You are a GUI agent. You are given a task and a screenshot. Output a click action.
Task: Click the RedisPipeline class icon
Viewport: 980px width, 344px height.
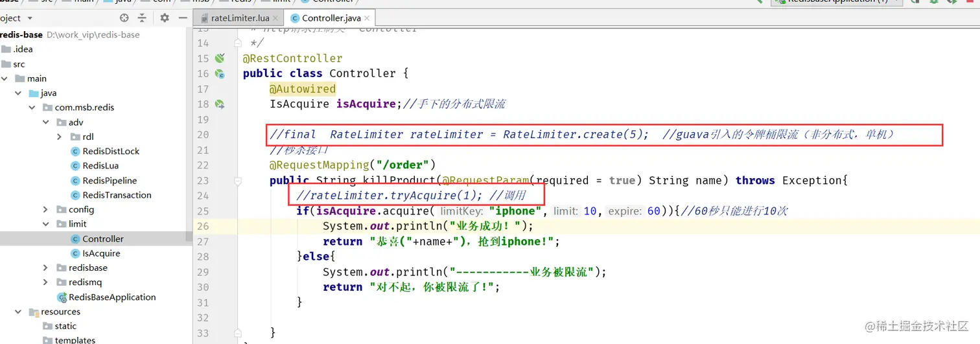75,181
